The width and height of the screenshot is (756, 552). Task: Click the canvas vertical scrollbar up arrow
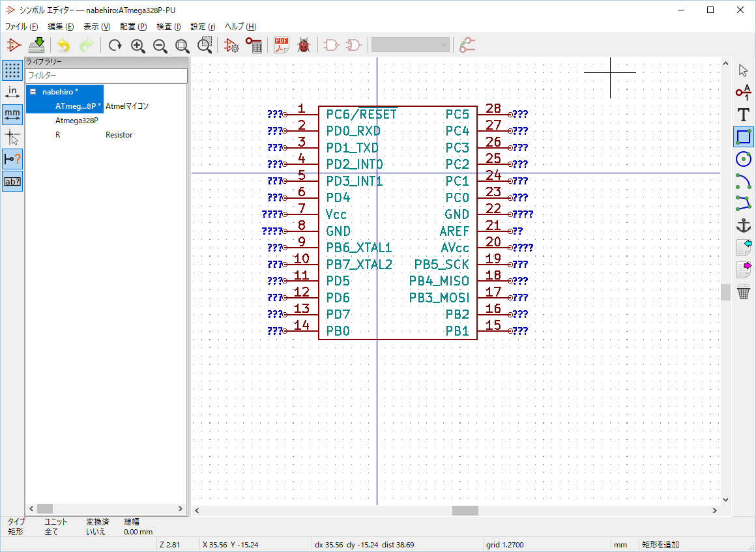coord(725,63)
